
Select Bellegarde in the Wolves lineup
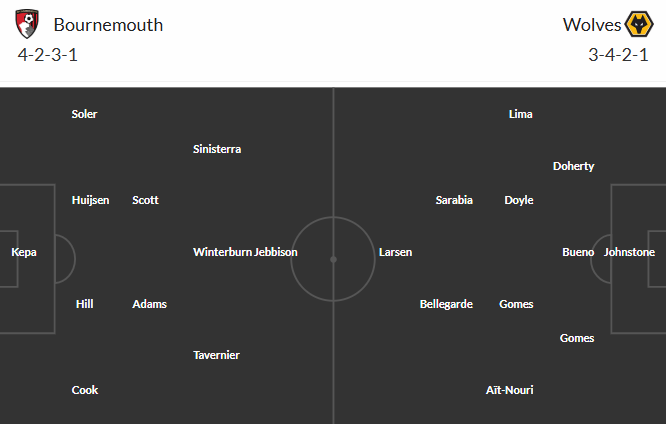coord(446,304)
